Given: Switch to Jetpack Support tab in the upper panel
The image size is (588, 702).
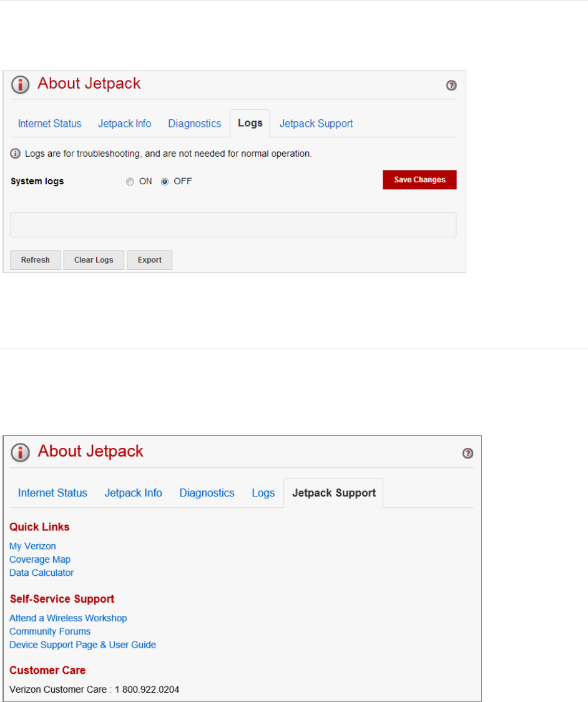Looking at the screenshot, I should click(x=316, y=124).
